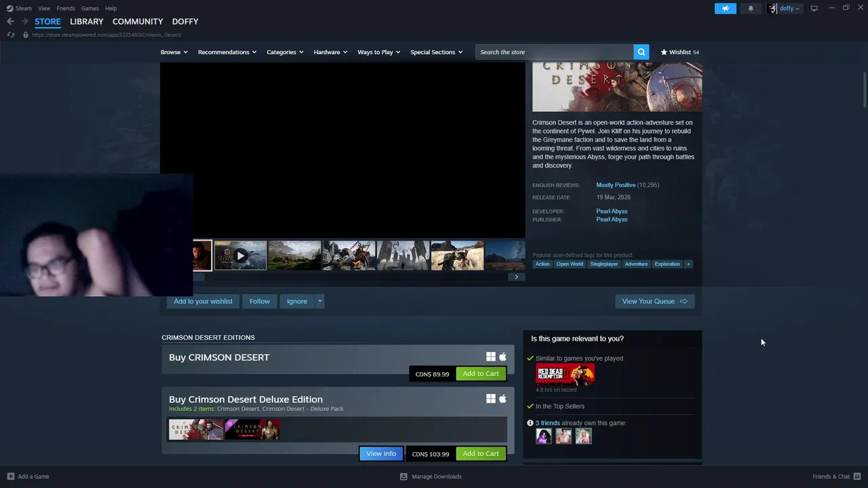Image resolution: width=868 pixels, height=488 pixels.
Task: Expand the Hardware dropdown
Action: click(330, 52)
